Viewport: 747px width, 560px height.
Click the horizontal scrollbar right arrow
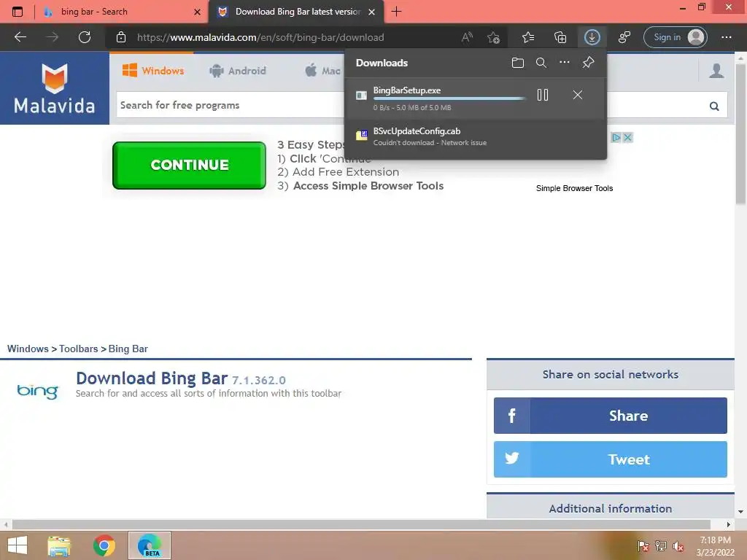point(729,524)
